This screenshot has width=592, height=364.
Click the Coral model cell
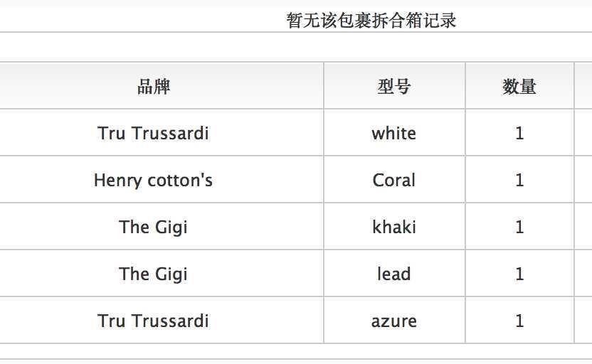(393, 180)
